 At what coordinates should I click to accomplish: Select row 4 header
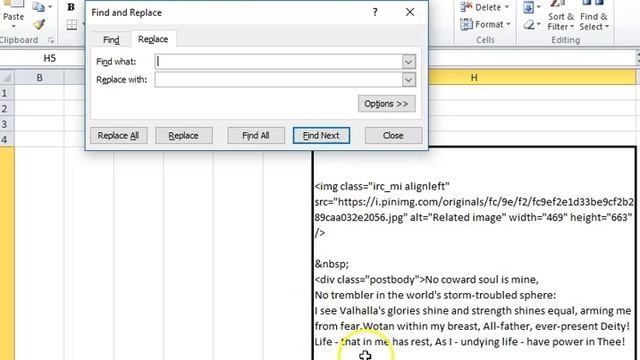(7, 139)
